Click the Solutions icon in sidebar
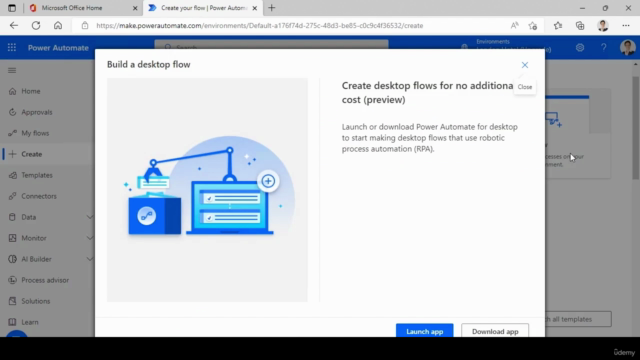The height and width of the screenshot is (360, 640). 12,301
